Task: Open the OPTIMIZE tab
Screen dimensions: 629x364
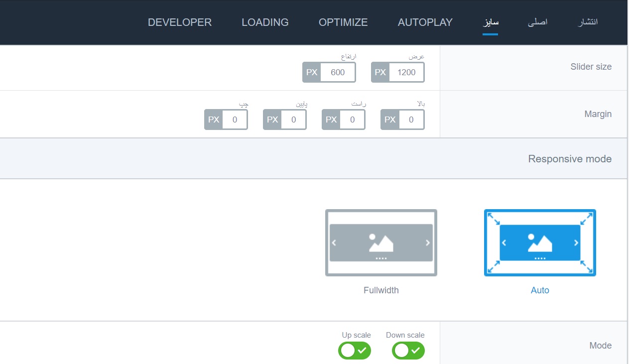Action: pyautogui.click(x=343, y=22)
